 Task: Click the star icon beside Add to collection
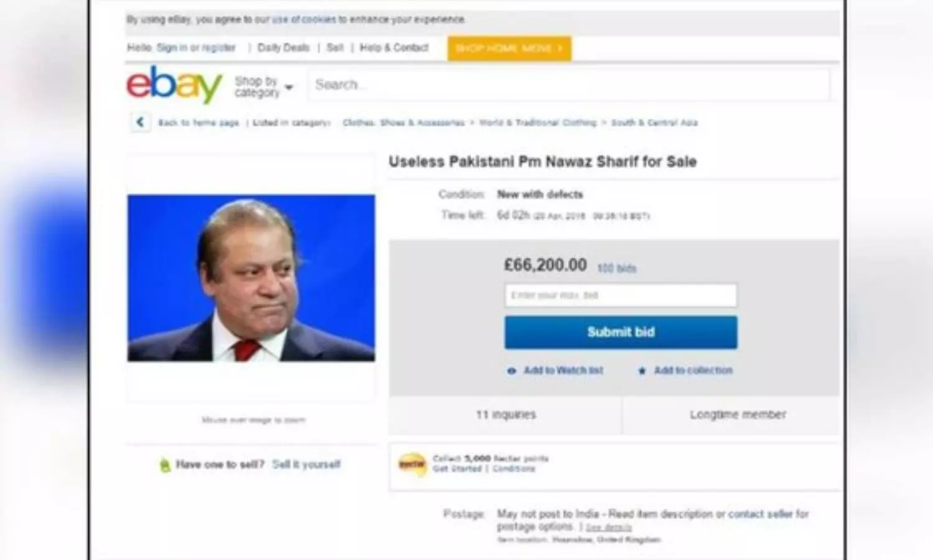pyautogui.click(x=642, y=371)
